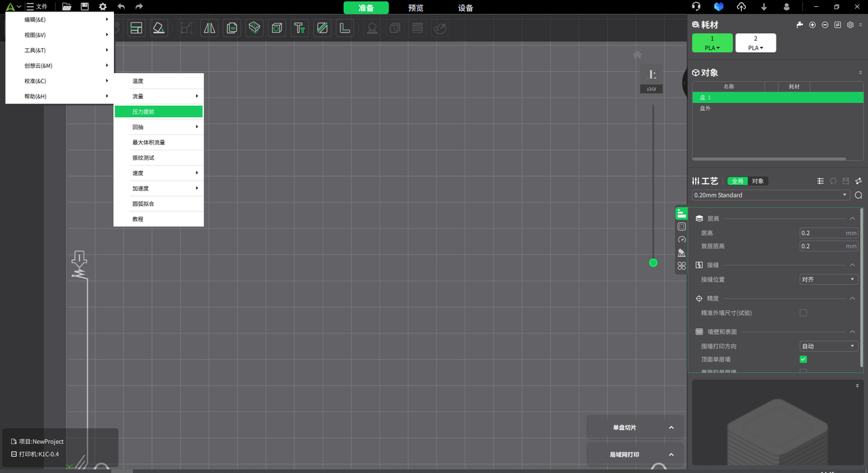
Task: Expand options beside 单盘切片
Action: pyautogui.click(x=671, y=428)
